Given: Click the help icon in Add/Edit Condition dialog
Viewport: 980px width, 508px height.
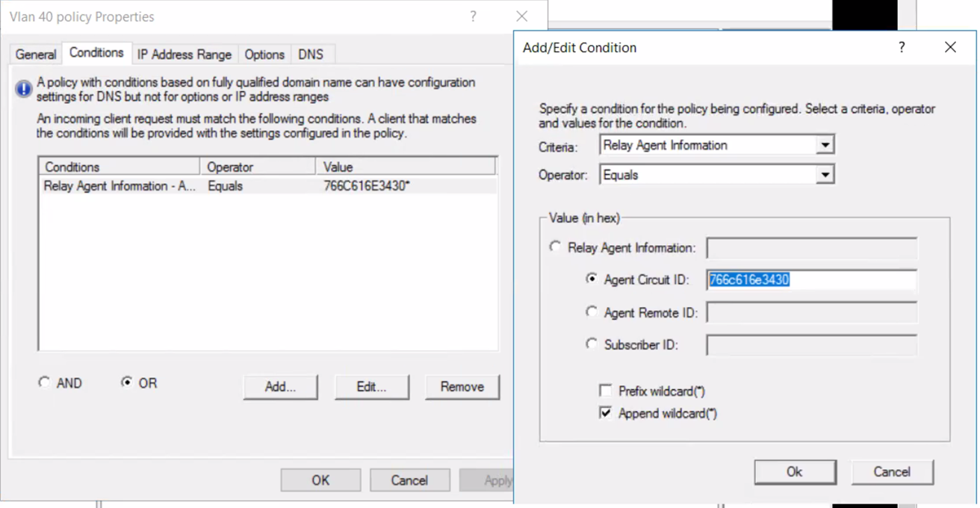Looking at the screenshot, I should click(902, 47).
